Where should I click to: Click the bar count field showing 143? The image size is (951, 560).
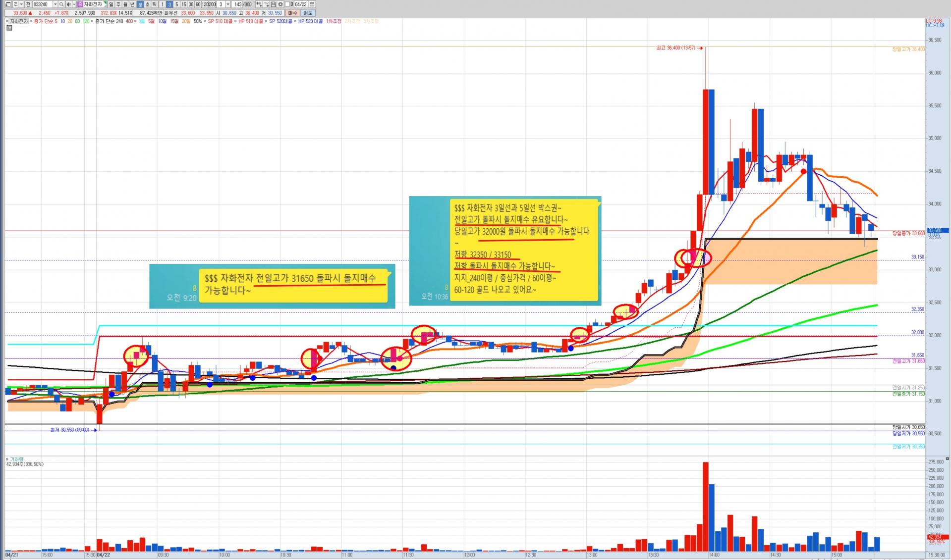point(237,4)
